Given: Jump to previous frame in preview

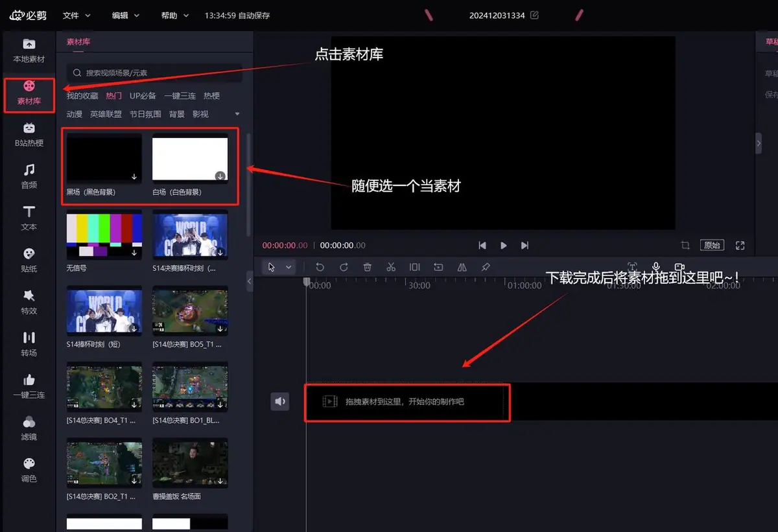Looking at the screenshot, I should pyautogui.click(x=482, y=246).
